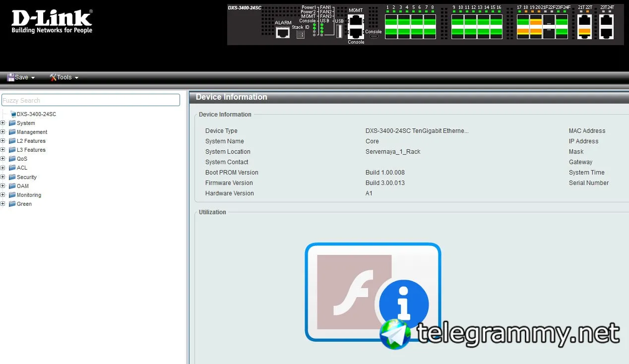The height and width of the screenshot is (364, 629).
Task: Expand the L2 Features tree node
Action: point(3,141)
